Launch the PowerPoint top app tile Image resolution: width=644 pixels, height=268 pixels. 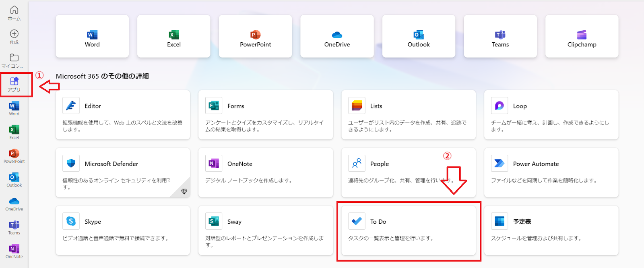click(256, 36)
